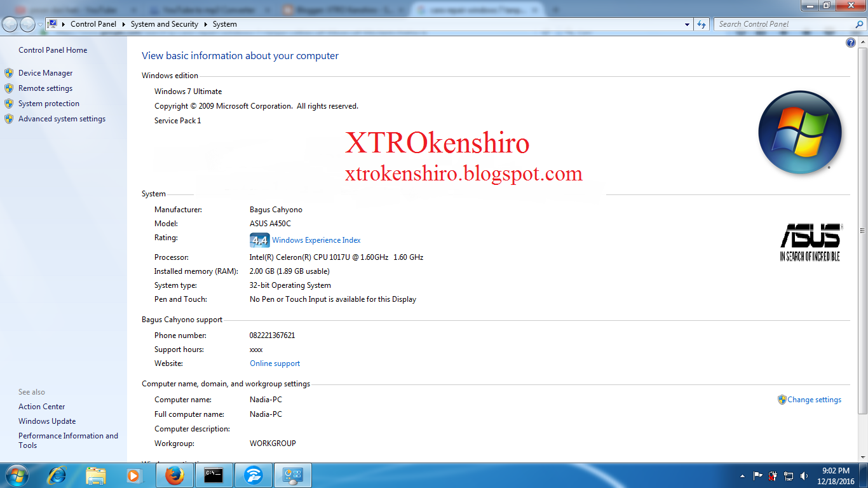Go to Control Panel Home

(53, 50)
